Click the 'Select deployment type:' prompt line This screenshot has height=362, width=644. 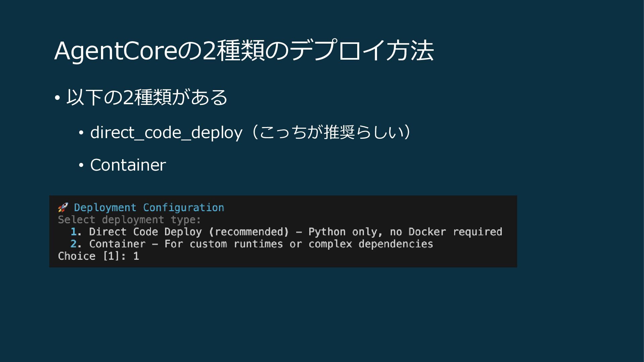tap(129, 220)
